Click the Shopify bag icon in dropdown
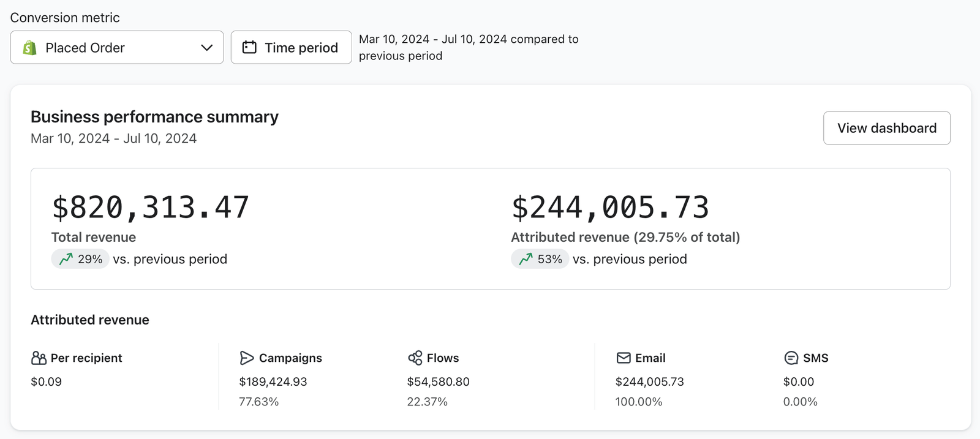The width and height of the screenshot is (980, 439). (29, 48)
